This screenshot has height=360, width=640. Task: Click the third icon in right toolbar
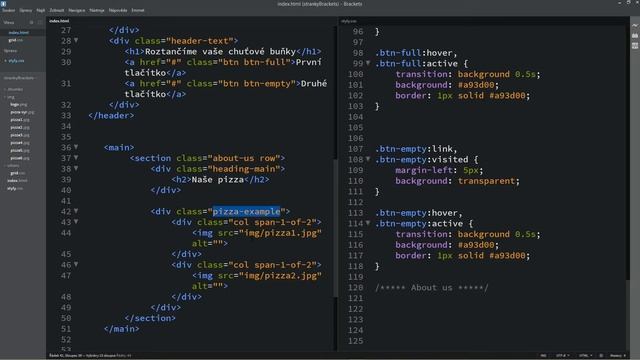[x=635, y=46]
